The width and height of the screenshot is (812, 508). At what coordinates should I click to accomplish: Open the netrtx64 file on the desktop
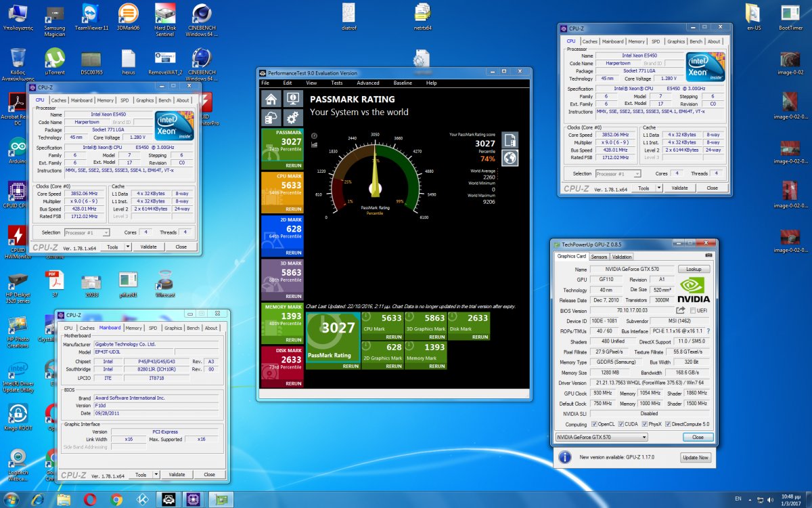pos(422,18)
